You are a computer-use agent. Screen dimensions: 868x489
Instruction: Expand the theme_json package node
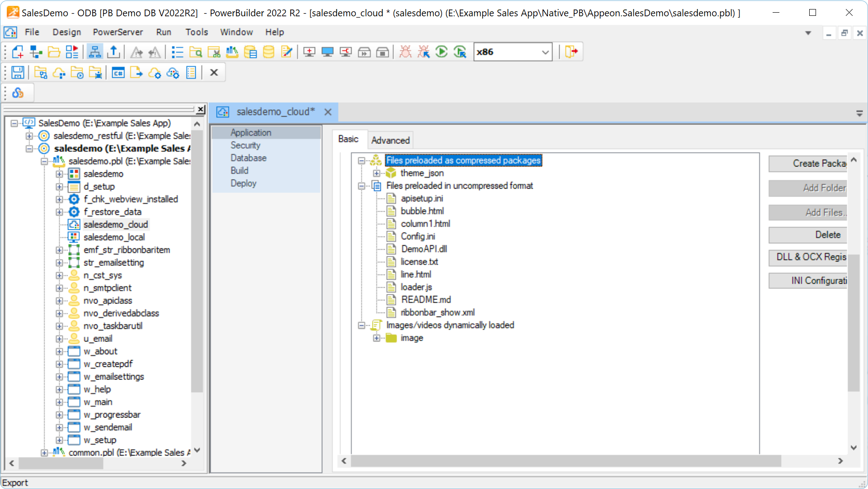pyautogui.click(x=376, y=173)
